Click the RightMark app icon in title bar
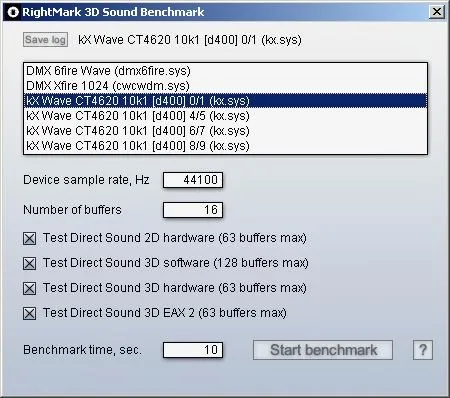This screenshot has width=450, height=398. pos(13,12)
